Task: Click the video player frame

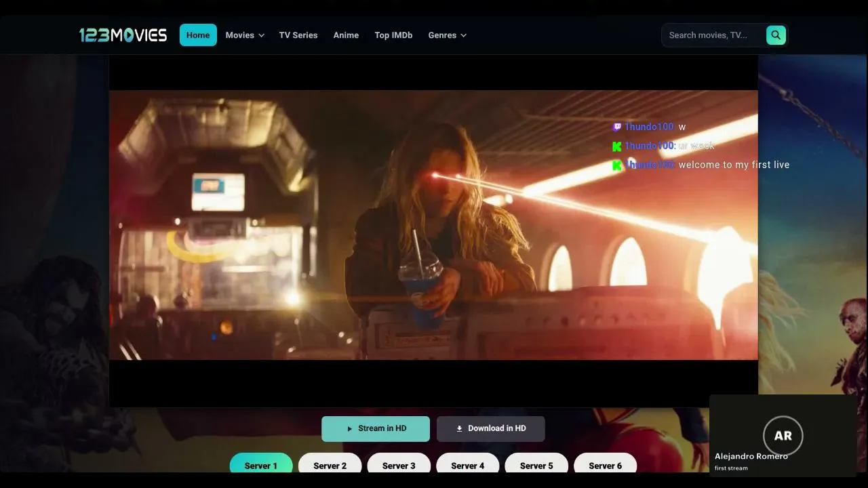Action: [x=433, y=231]
